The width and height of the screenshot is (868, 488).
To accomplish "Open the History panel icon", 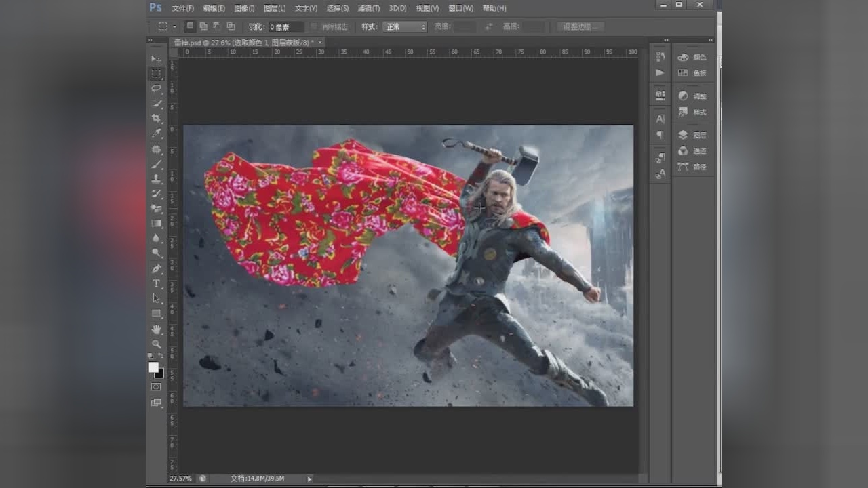I will tap(660, 57).
